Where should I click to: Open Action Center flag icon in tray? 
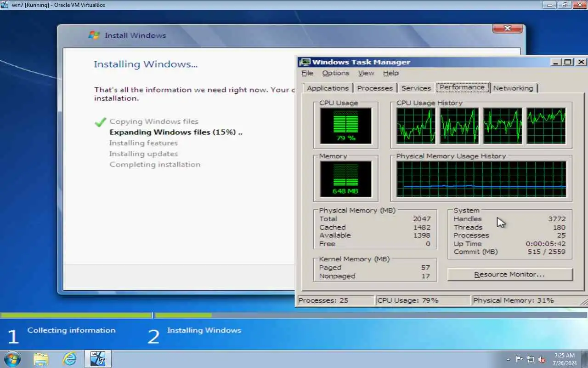tap(519, 359)
